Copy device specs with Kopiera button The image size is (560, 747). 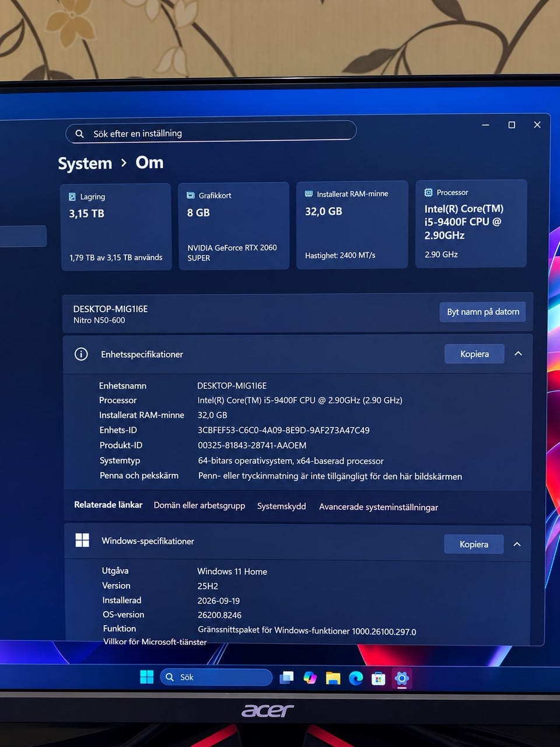[474, 354]
